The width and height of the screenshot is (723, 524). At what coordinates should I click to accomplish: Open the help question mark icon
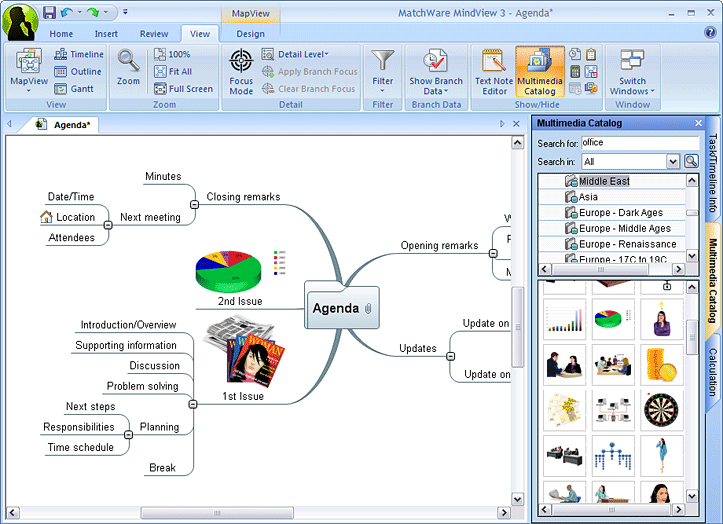(710, 32)
